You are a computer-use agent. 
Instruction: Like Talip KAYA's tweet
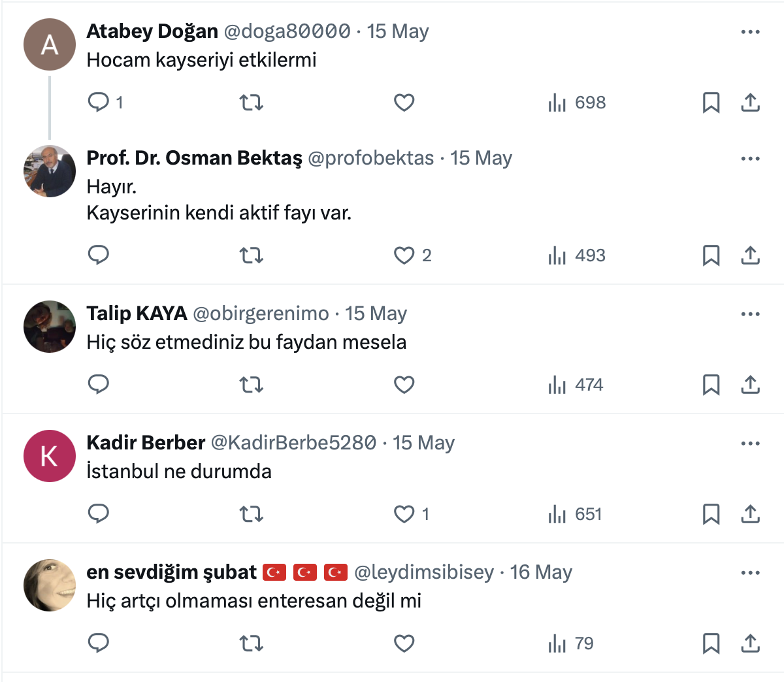pos(404,385)
